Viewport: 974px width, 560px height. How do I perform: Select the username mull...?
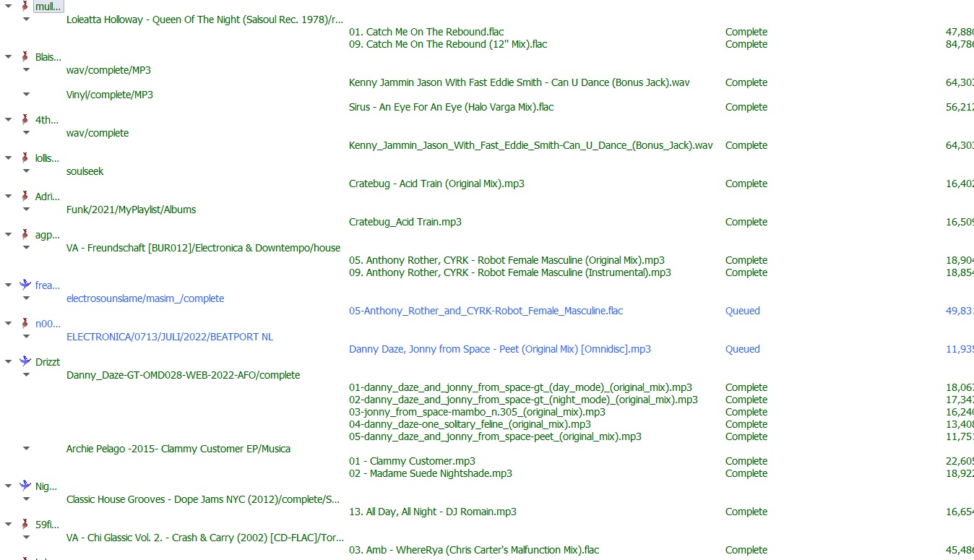[x=48, y=7]
